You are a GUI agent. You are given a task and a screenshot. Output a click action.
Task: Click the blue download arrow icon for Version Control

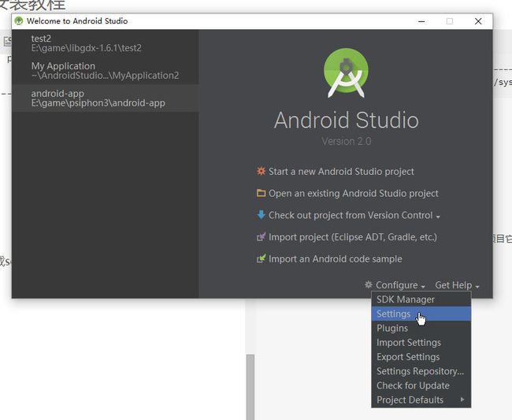click(x=261, y=215)
